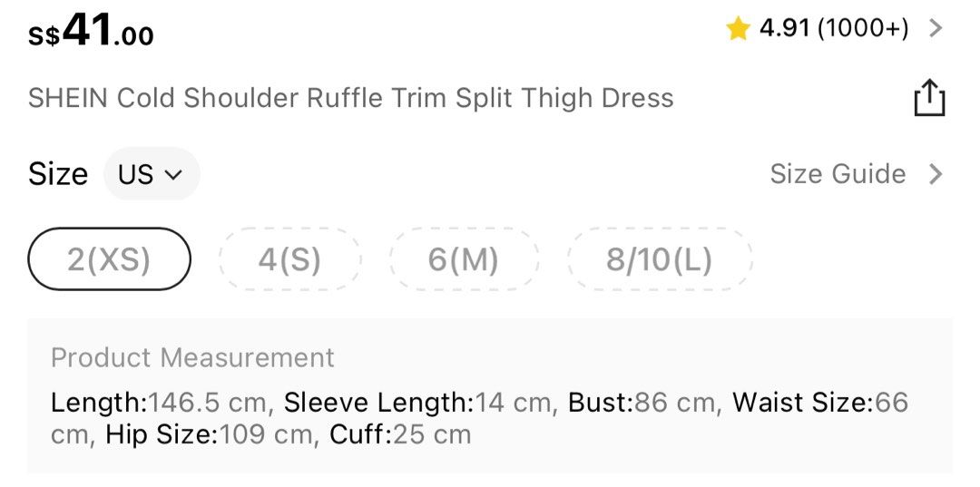Screen dimensions: 980x487
Task: Click the chevron next to Size Guide
Action: point(936,174)
